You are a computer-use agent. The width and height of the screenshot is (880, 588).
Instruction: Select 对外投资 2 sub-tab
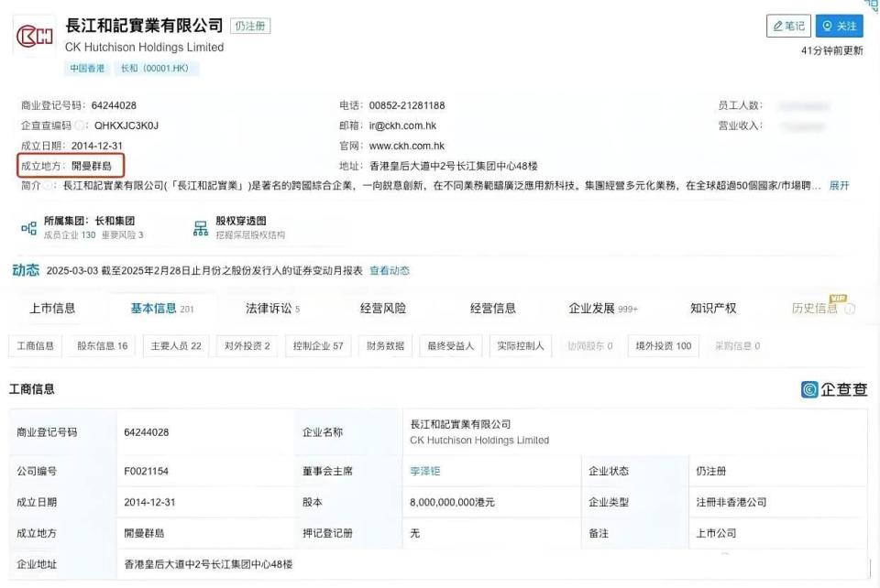click(x=247, y=346)
